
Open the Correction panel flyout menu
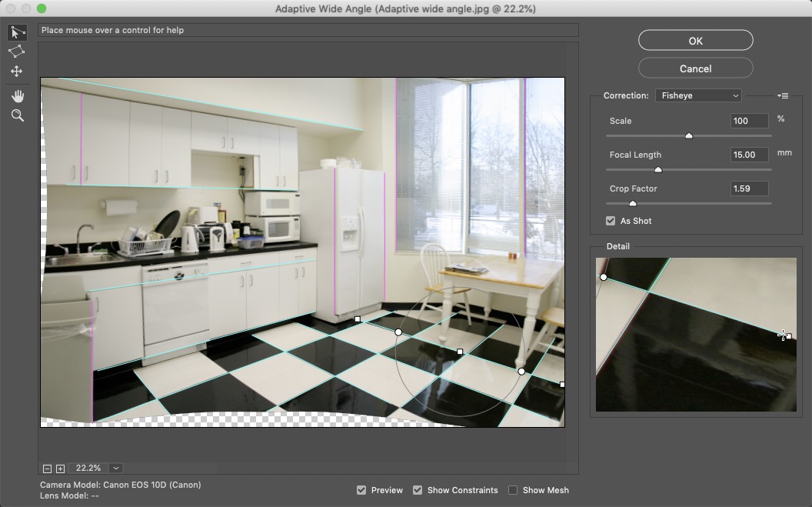coord(783,95)
